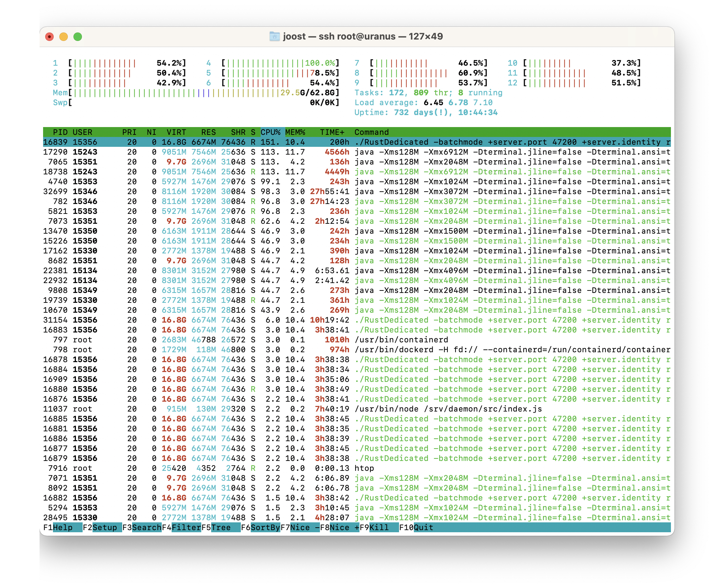Click the folder icon in title bar
Image resolution: width=714 pixels, height=588 pixels.
[274, 36]
